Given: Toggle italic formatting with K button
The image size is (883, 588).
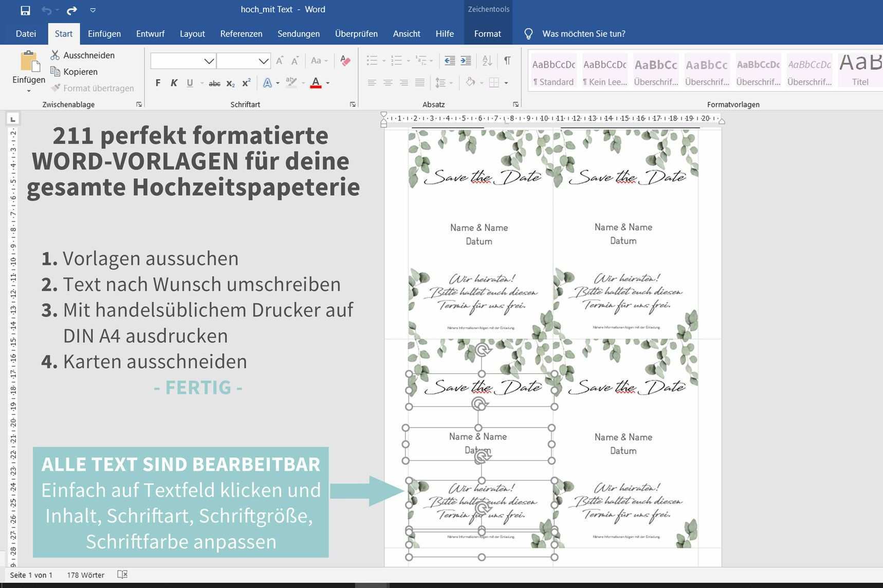Looking at the screenshot, I should coord(174,83).
